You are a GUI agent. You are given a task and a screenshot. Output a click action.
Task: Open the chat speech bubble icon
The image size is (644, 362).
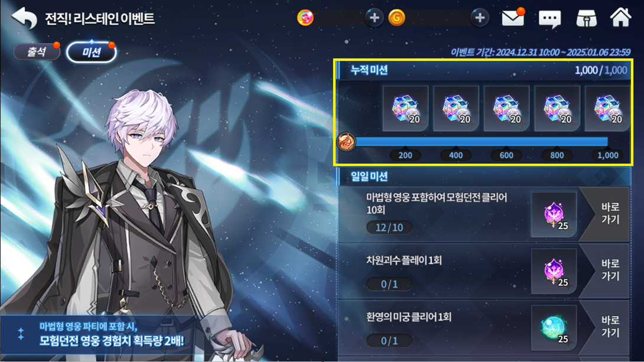pos(549,19)
